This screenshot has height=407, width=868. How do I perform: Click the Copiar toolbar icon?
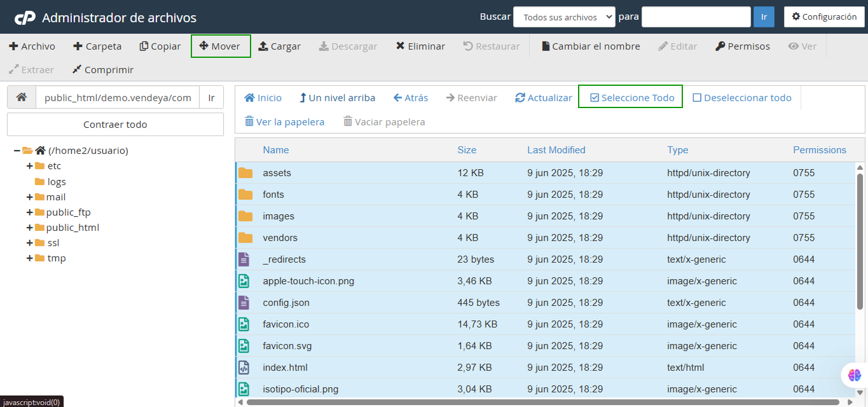coord(144,46)
